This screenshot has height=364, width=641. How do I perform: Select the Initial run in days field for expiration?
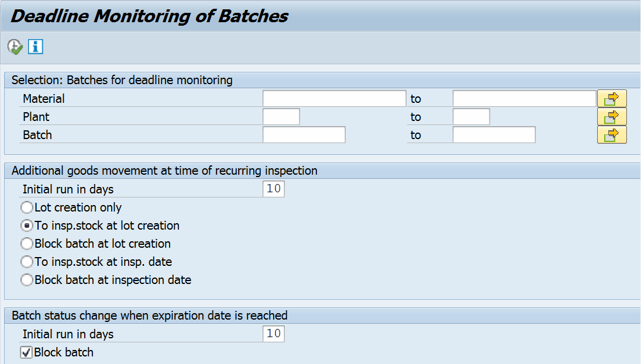pos(273,333)
